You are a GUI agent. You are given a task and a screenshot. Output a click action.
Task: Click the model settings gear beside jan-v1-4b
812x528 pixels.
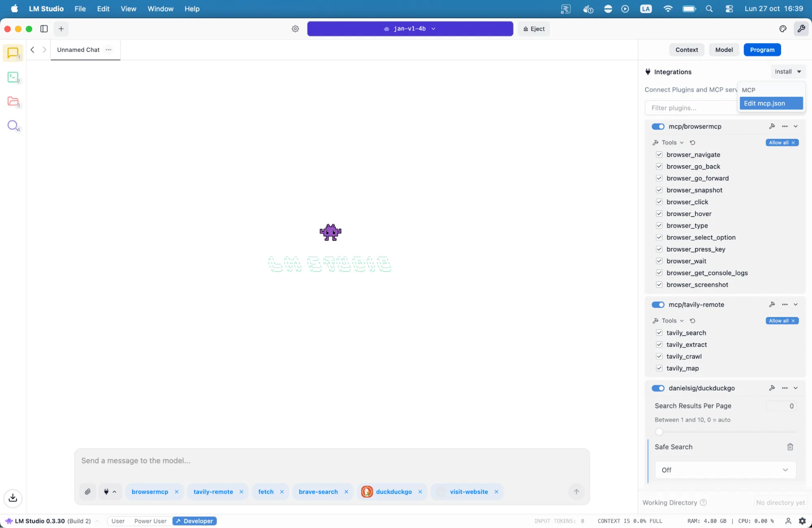click(295, 29)
